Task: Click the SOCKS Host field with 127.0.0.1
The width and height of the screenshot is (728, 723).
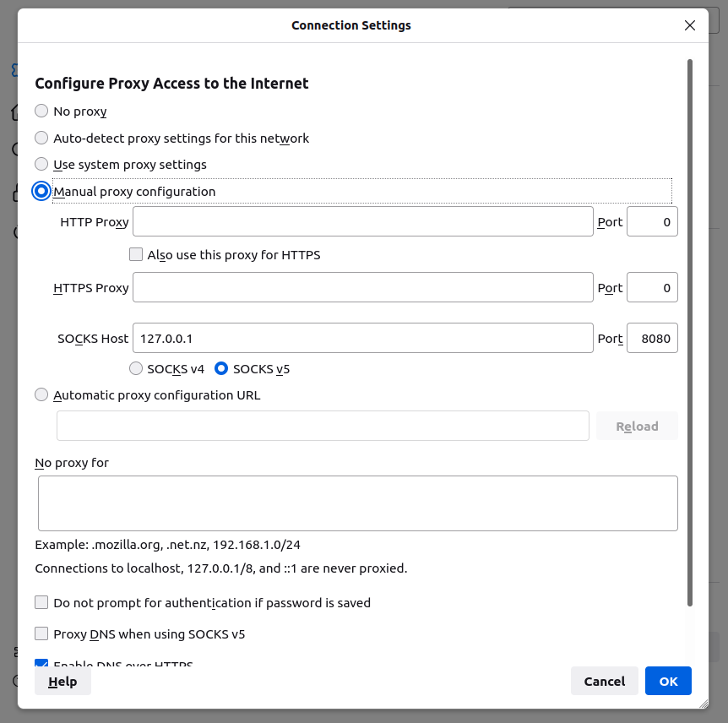Action: 363,338
